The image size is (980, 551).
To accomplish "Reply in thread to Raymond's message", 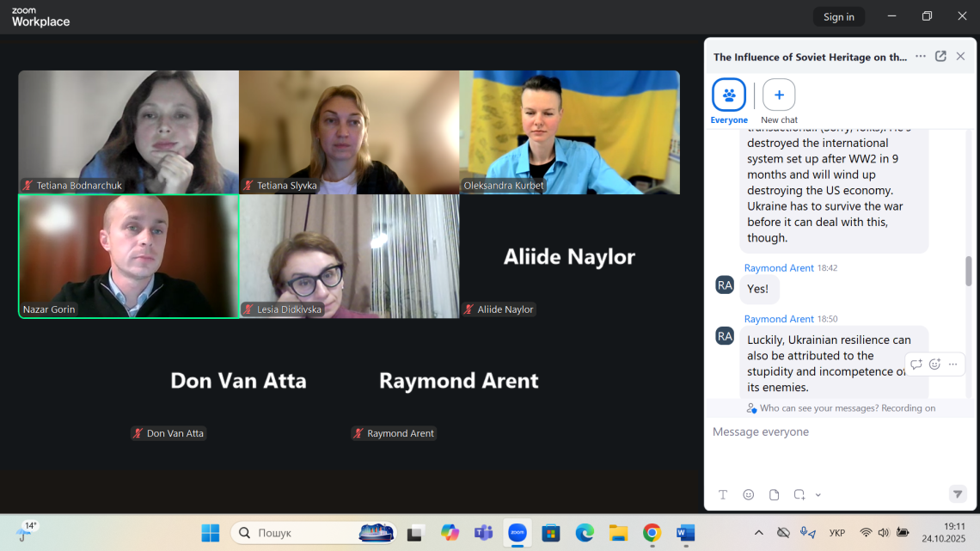I will pos(916,364).
